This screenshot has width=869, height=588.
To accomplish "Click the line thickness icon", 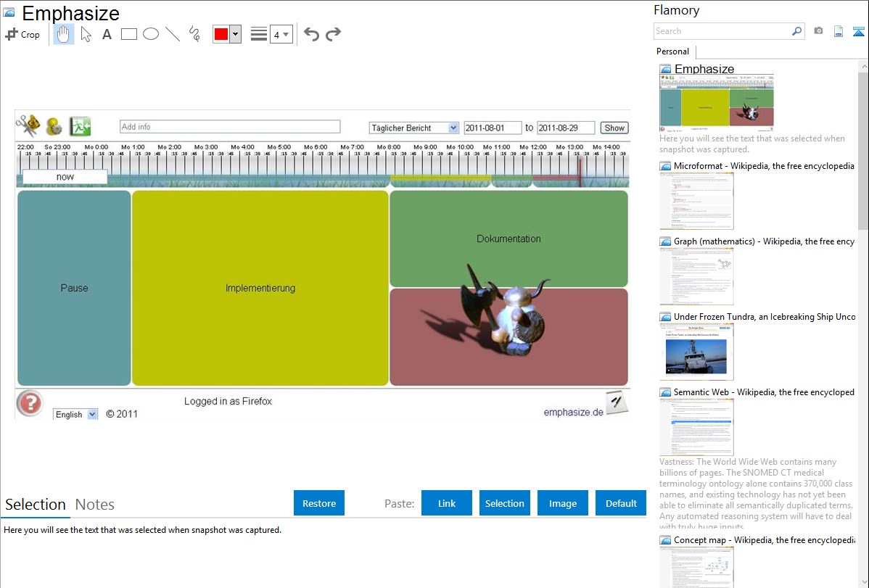I will coord(258,34).
